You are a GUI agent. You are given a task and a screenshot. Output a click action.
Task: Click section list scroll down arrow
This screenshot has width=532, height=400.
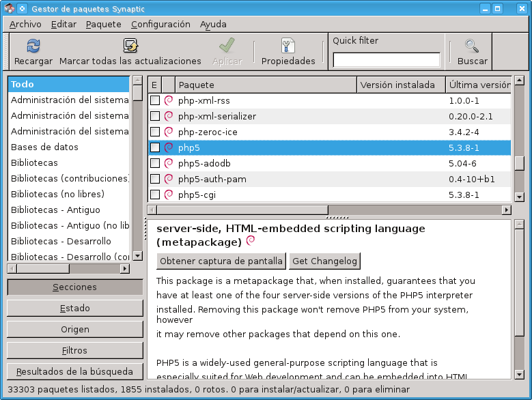[x=137, y=255]
